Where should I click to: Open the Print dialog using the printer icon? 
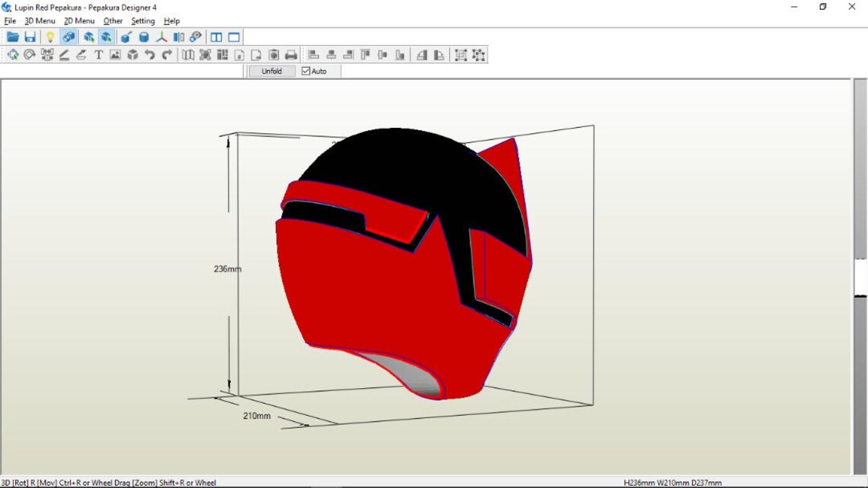(292, 54)
